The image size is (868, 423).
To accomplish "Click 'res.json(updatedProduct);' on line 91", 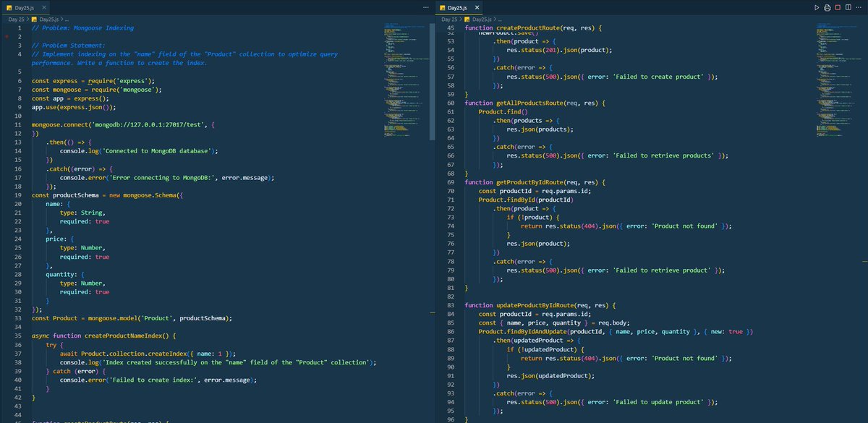I will [552, 375].
